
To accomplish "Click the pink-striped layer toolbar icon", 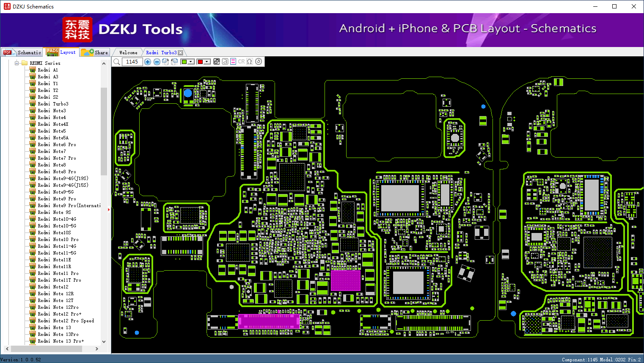I will (x=233, y=61).
